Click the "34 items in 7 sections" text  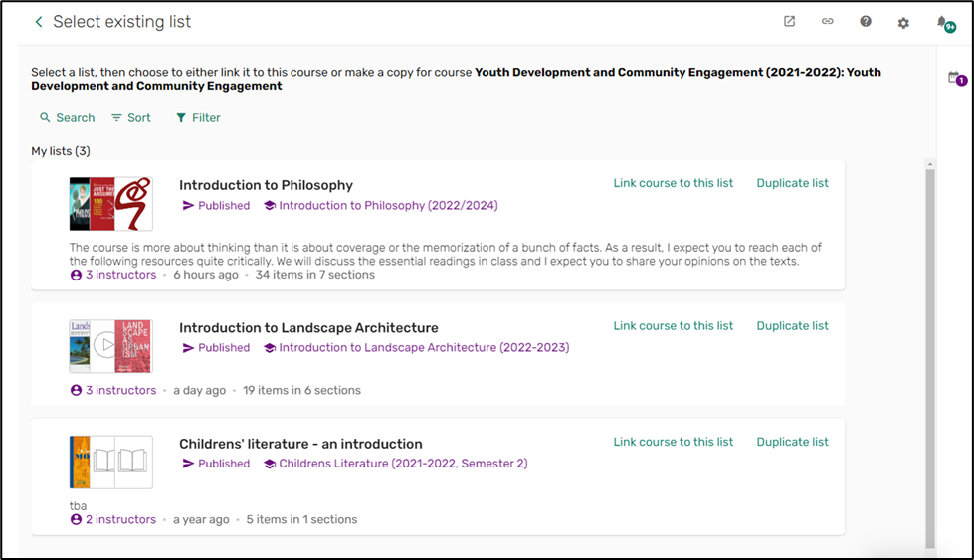pos(315,275)
